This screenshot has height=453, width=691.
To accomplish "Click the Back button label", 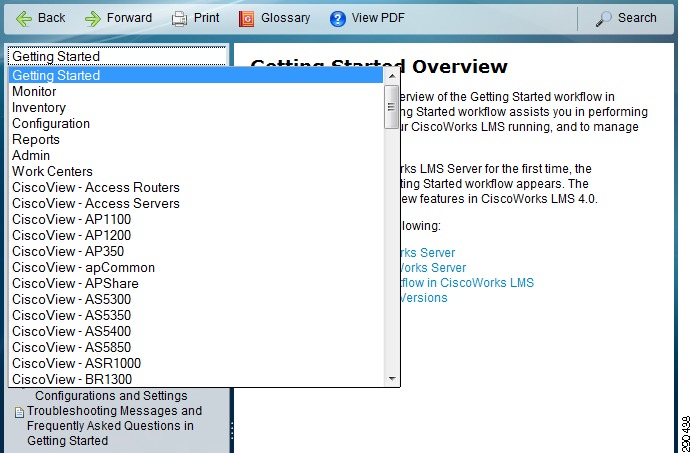I will tap(52, 18).
